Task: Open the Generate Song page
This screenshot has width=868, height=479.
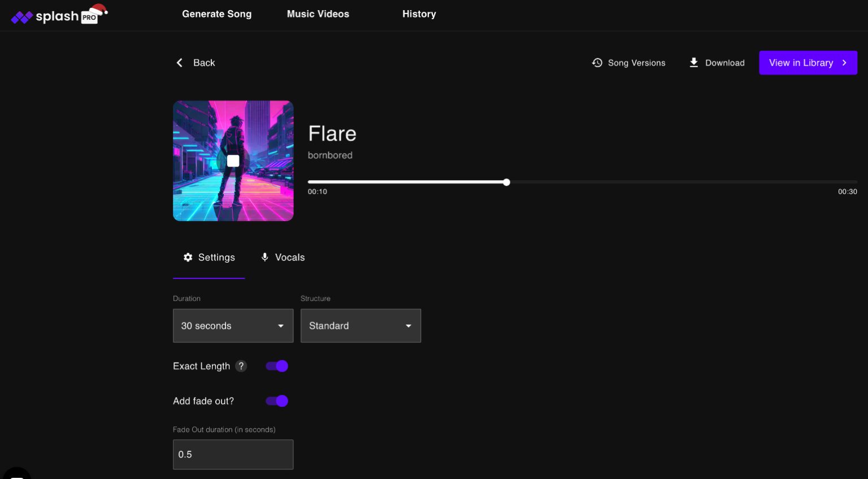Action: (x=216, y=14)
